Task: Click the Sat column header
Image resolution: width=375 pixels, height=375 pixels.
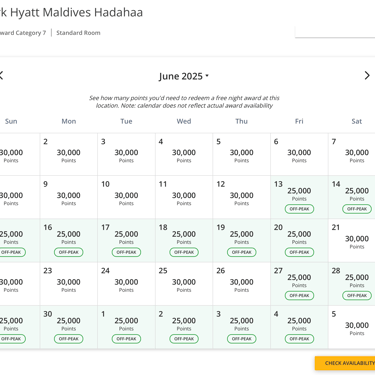Action: pos(357,121)
